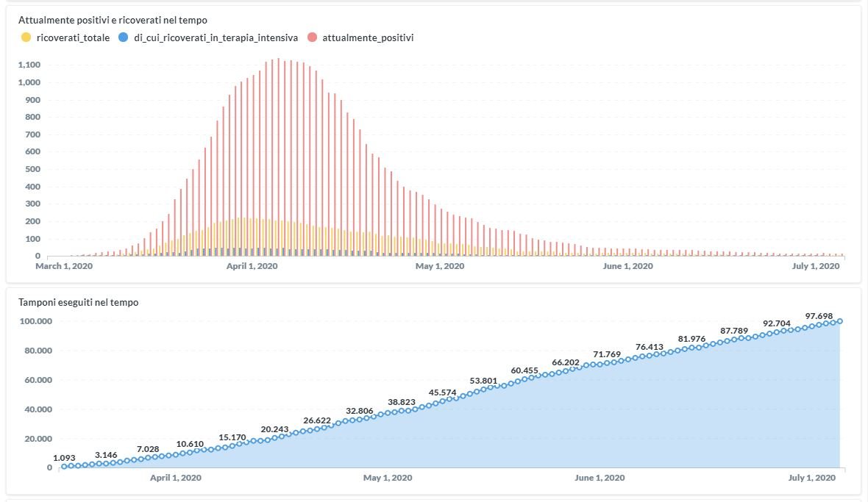This screenshot has height=502, width=868.
Task: Click the 1,100 y-axis label
Action: [28, 65]
